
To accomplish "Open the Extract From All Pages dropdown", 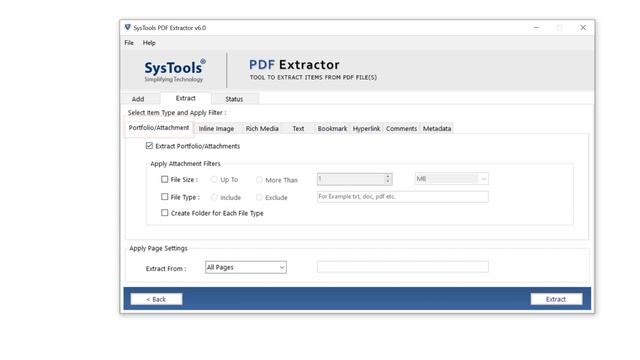I will tap(246, 267).
